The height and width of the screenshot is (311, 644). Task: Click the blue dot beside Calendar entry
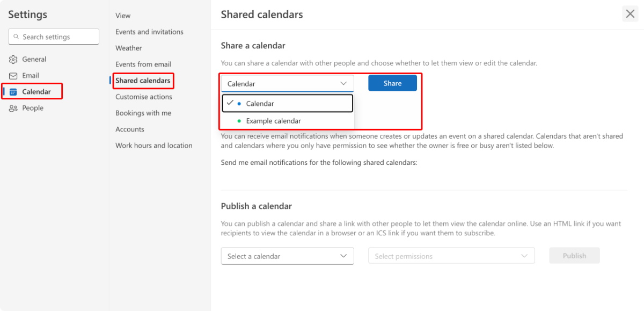click(238, 103)
